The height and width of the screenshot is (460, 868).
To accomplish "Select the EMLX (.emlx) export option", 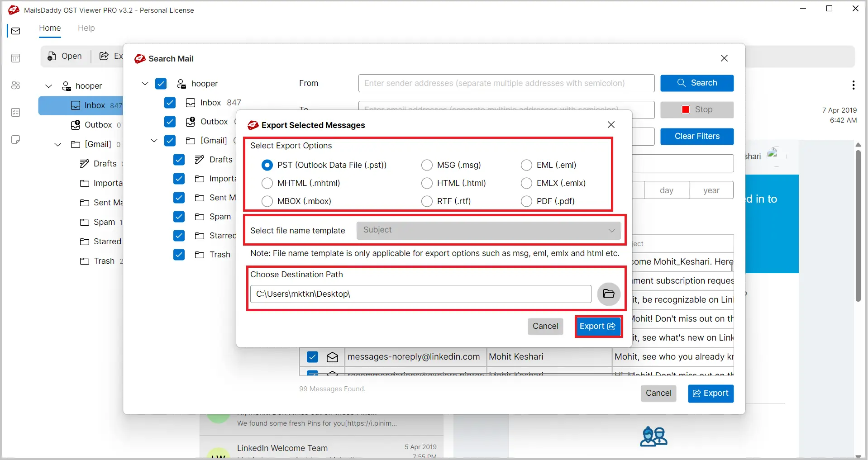I will (x=526, y=183).
